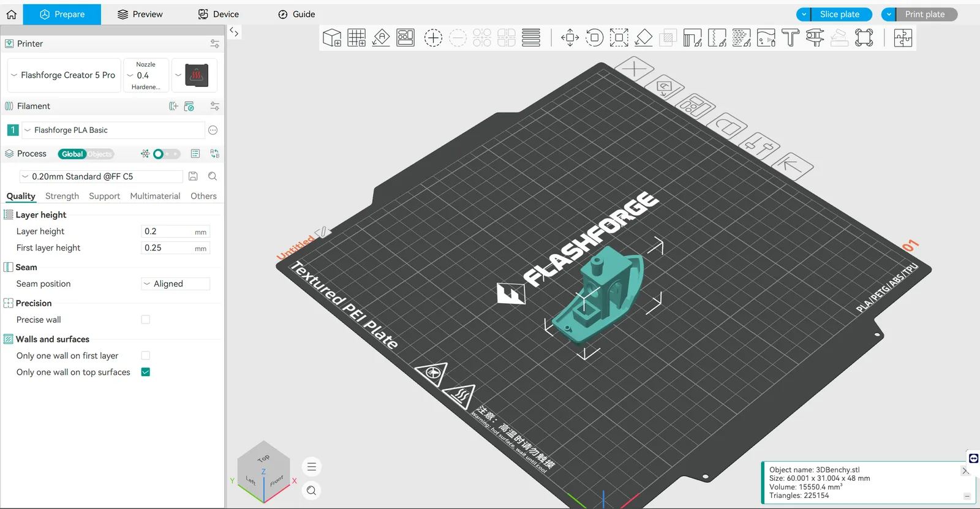This screenshot has height=509, width=980.
Task: Open the Flashforge Creator 5 Pro printer dropdown
Action: pyautogui.click(x=64, y=75)
